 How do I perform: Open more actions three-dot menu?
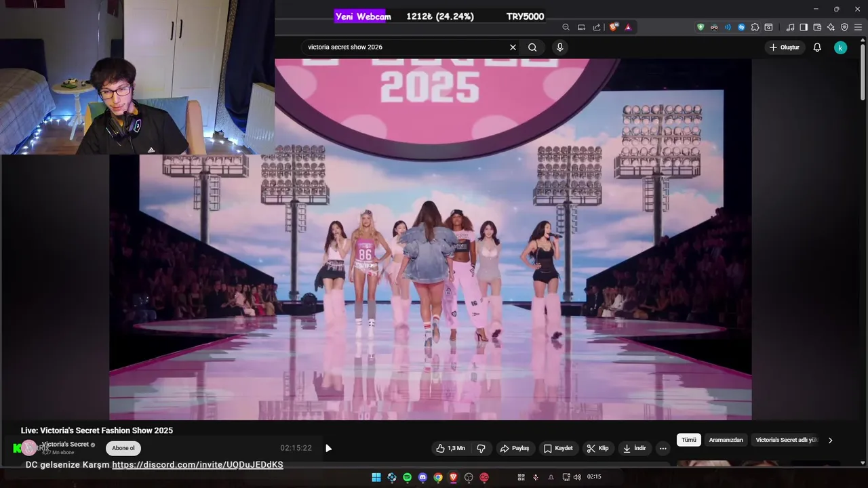click(663, 448)
